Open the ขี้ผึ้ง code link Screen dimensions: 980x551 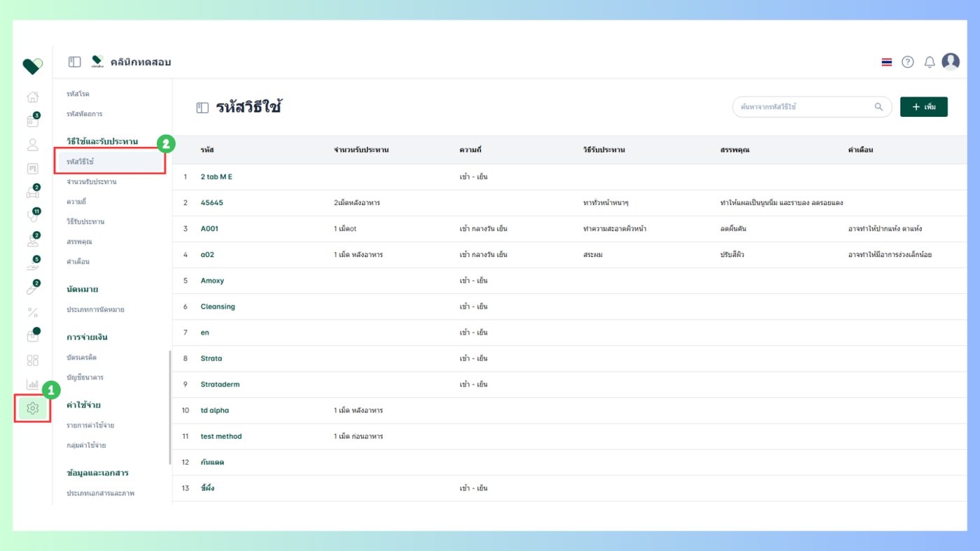click(207, 488)
